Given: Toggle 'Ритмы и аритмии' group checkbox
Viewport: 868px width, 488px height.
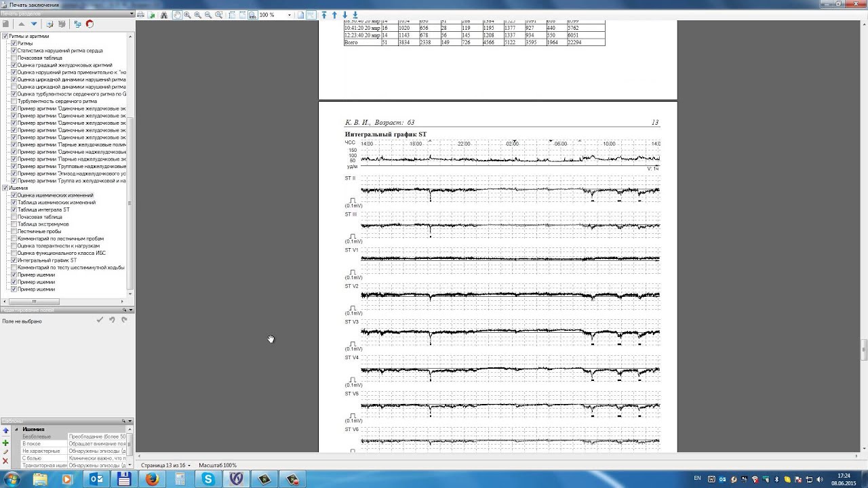Looking at the screenshot, I should click(5, 36).
